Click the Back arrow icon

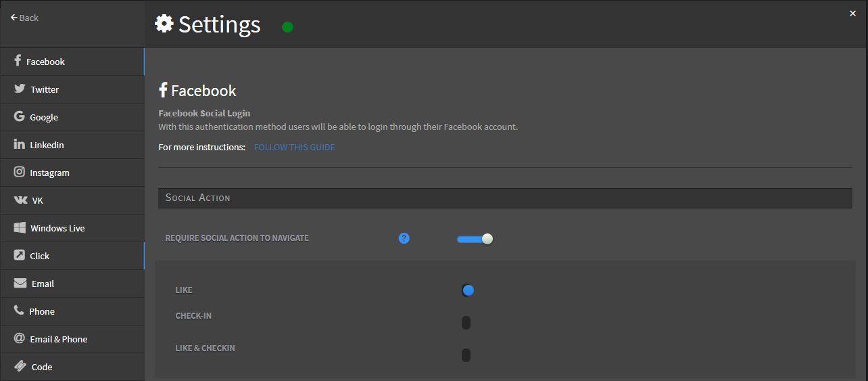[14, 18]
